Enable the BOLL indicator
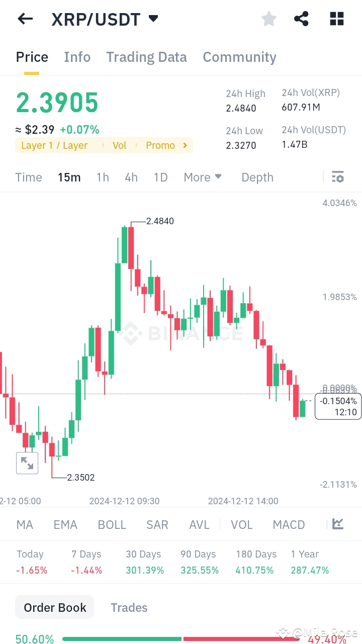 click(x=112, y=524)
